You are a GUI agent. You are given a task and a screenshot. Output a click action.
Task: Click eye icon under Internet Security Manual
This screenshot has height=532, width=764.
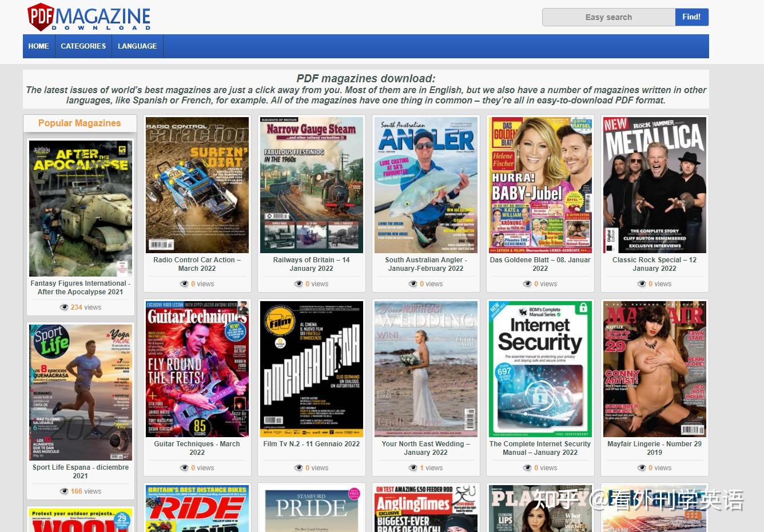pyautogui.click(x=527, y=468)
